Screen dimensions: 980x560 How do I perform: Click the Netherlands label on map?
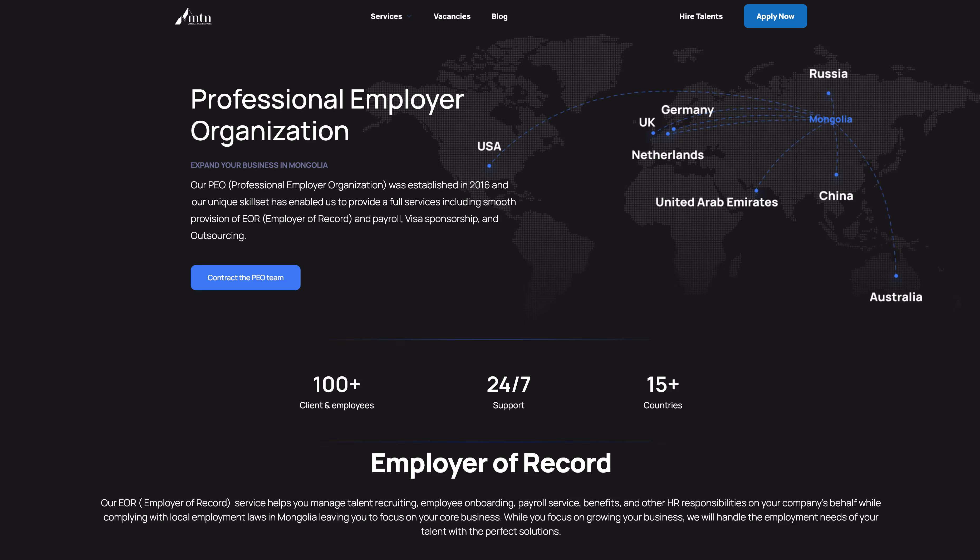[667, 155]
